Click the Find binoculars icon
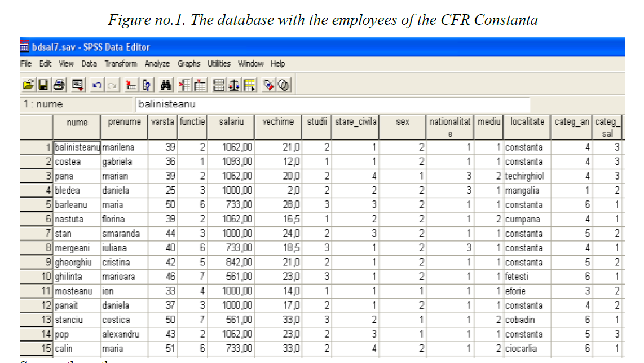 pos(166,85)
